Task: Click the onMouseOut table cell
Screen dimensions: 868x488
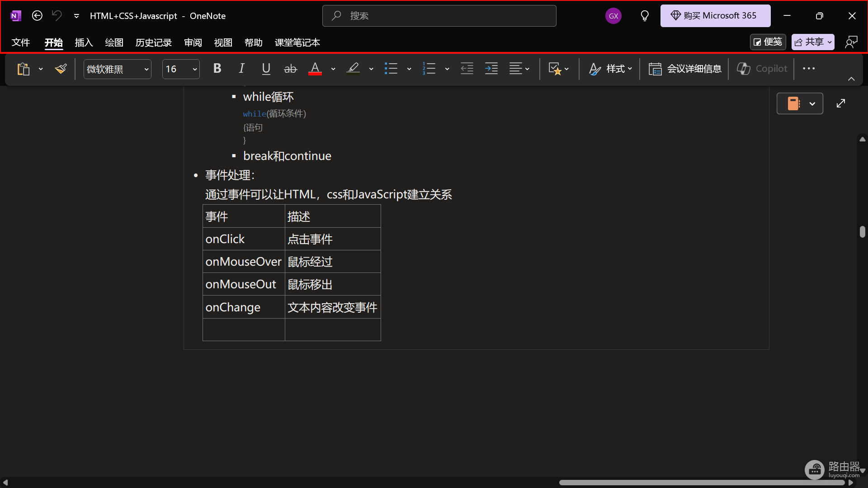Action: tap(244, 284)
